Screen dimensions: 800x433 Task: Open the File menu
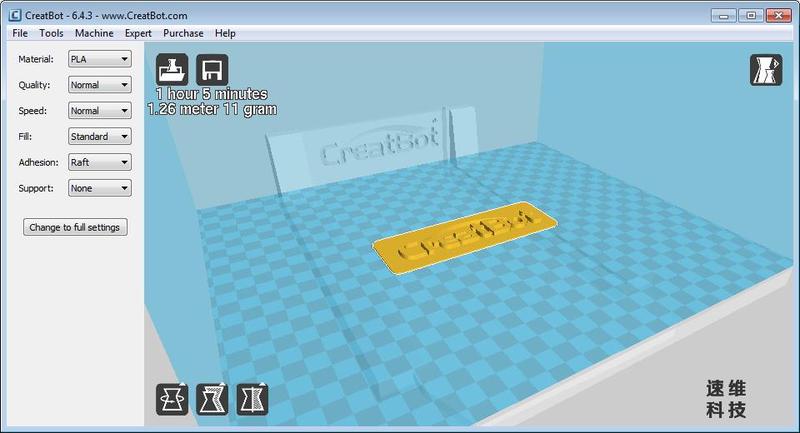tap(20, 33)
